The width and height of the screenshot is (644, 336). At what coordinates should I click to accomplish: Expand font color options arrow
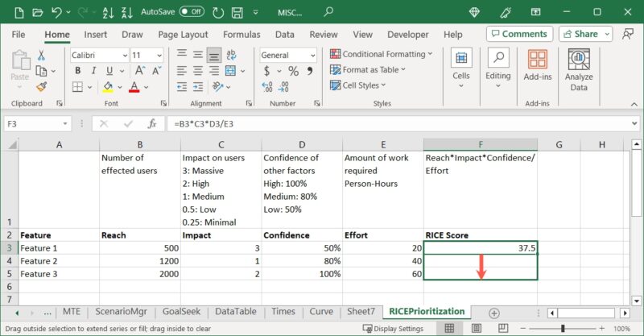[146, 87]
